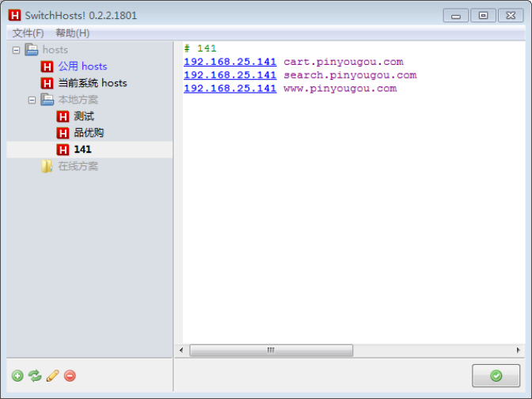Apply hosts with the green checkmark button
Screen dimensions: 532x399
496,375
